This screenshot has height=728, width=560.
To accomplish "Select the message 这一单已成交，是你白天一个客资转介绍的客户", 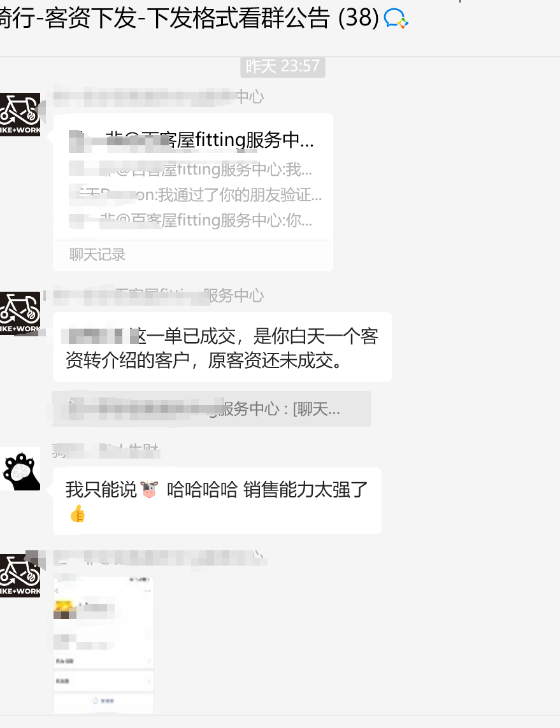I will tap(222, 348).
